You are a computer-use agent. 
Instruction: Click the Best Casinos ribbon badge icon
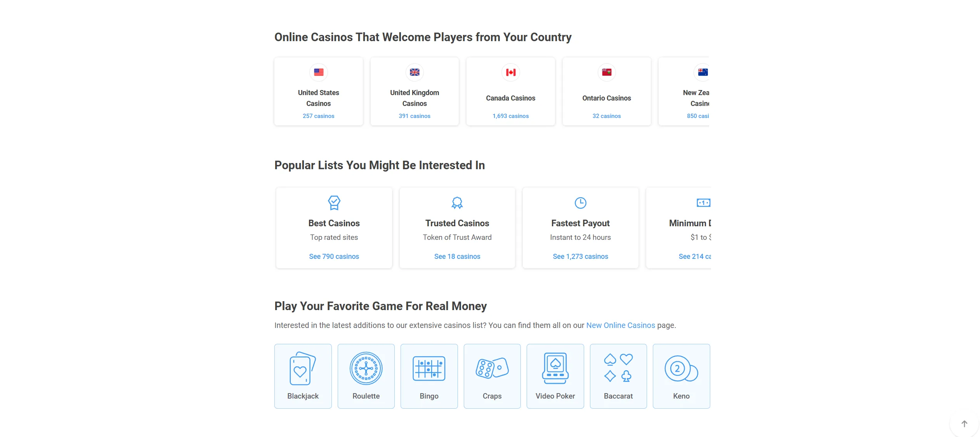point(334,203)
